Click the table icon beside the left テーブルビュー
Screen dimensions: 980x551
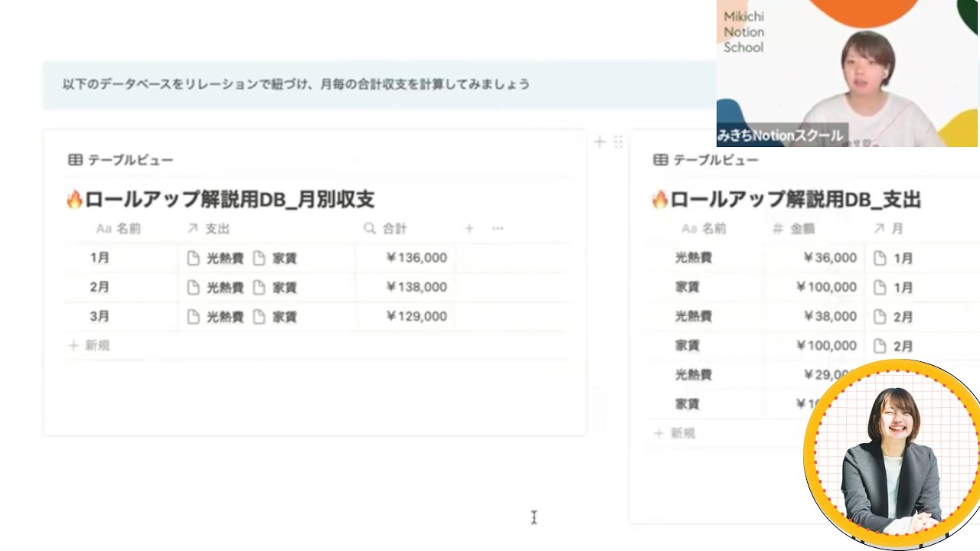75,160
